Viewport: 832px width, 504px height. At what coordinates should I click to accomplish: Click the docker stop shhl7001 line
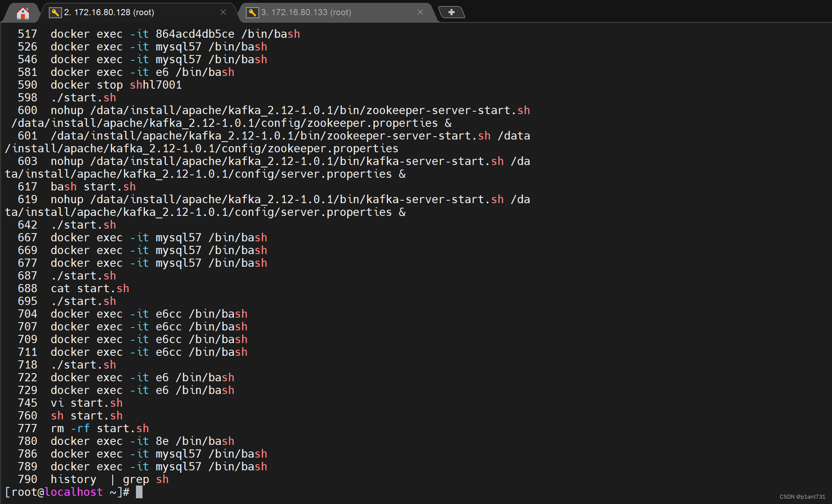pos(116,85)
